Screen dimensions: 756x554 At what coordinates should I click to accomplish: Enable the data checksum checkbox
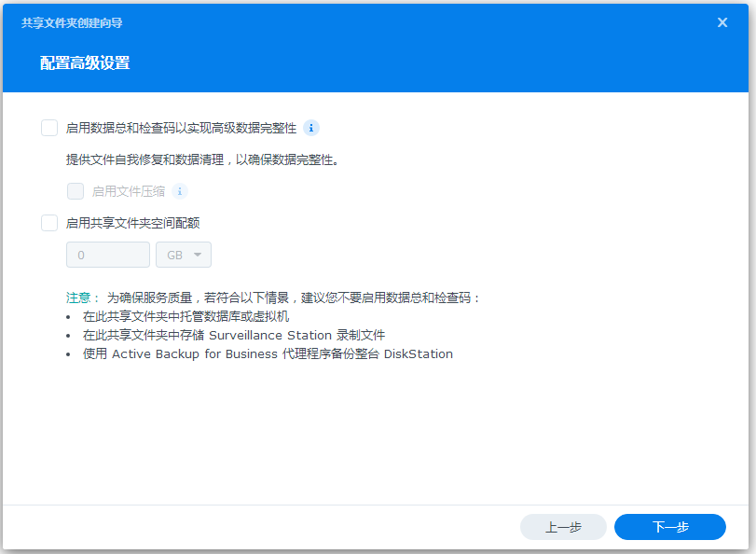pyautogui.click(x=49, y=128)
